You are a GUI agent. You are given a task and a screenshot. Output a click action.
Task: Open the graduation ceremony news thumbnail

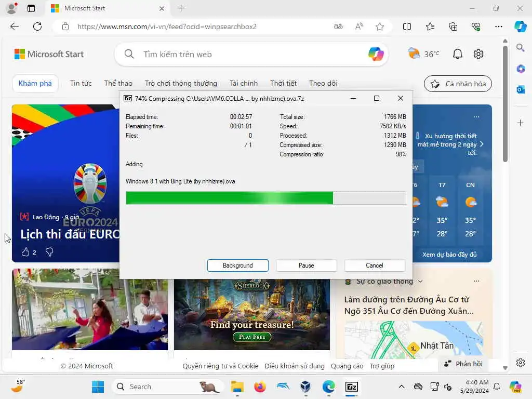[x=90, y=309]
